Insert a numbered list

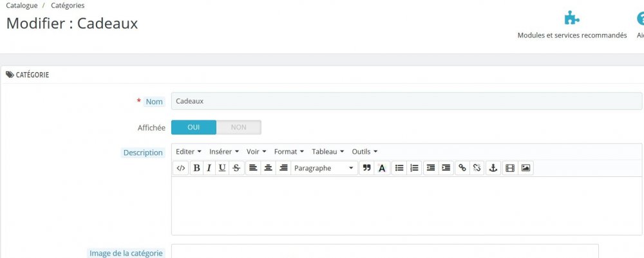414,168
